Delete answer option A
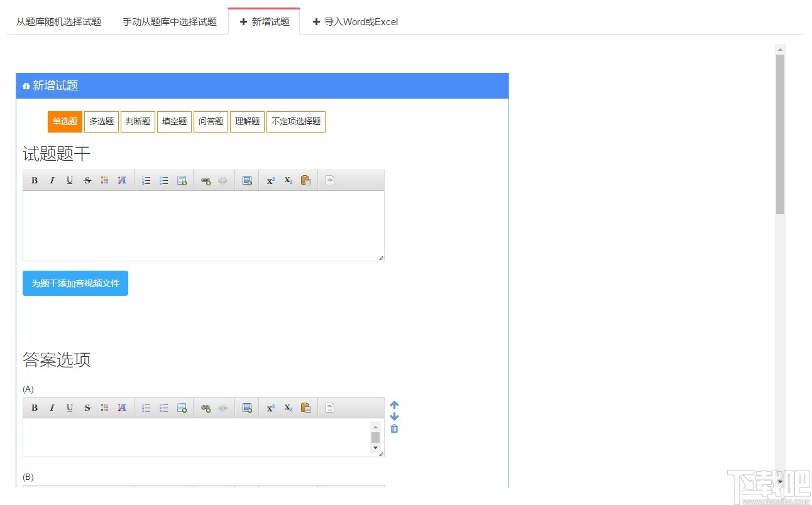Image resolution: width=812 pixels, height=505 pixels. 394,428
